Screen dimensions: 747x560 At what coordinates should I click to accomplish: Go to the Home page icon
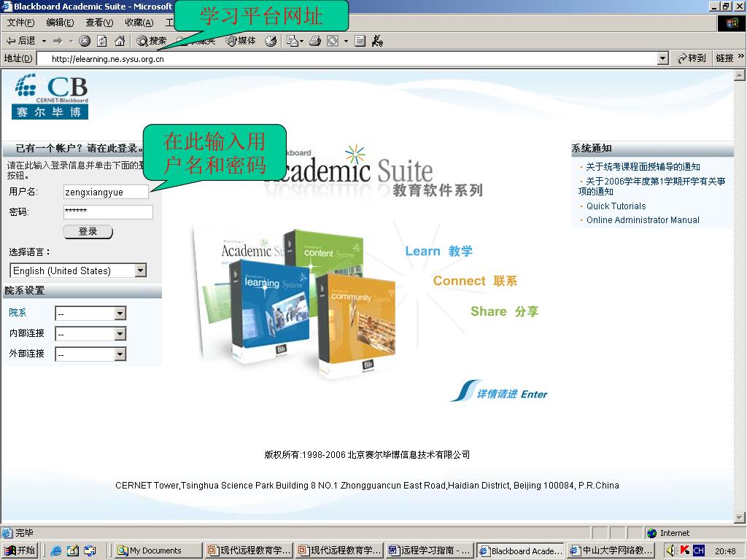(120, 41)
